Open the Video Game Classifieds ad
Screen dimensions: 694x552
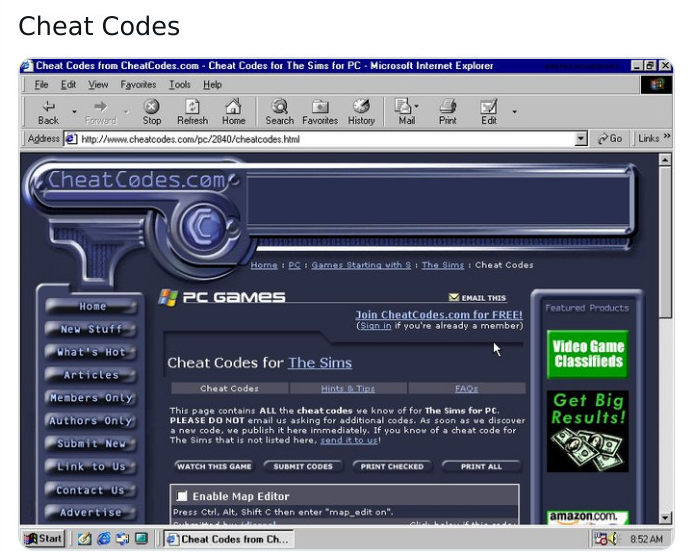588,354
